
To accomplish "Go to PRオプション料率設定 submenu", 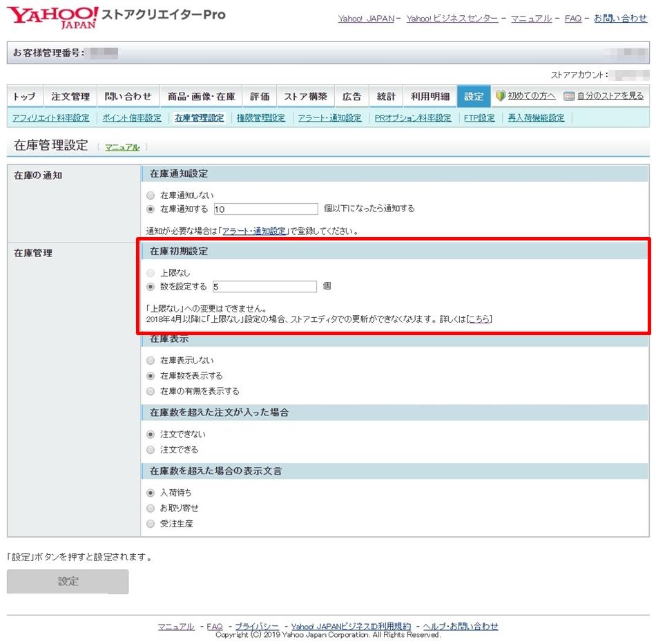I will point(413,118).
